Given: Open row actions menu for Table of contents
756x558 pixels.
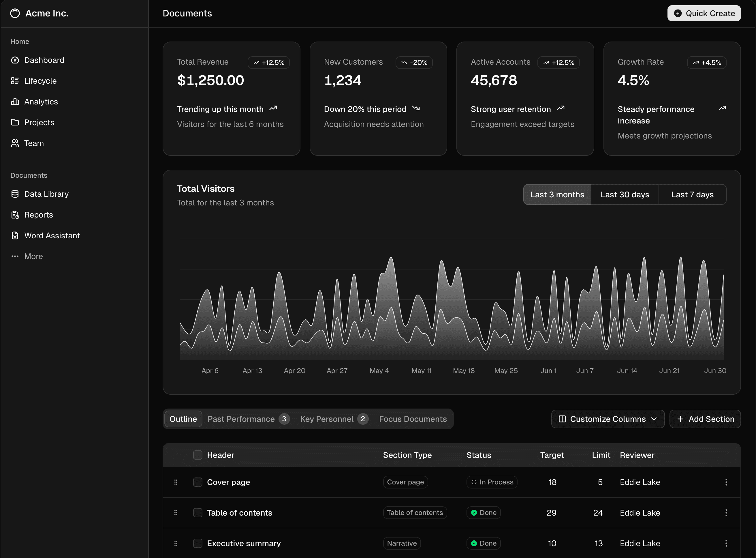Looking at the screenshot, I should pos(726,513).
